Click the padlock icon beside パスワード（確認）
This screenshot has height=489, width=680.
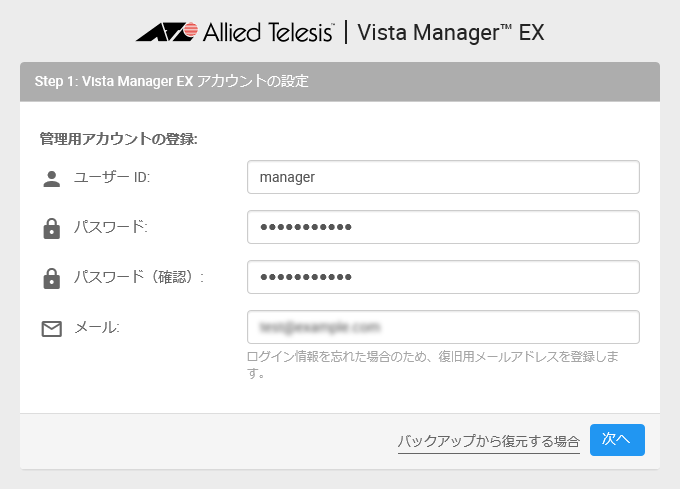coord(52,278)
